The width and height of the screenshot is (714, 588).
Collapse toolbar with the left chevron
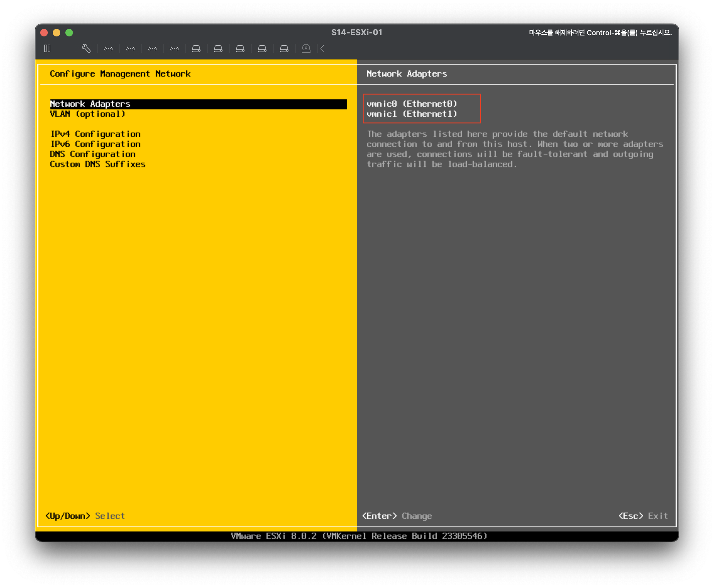pyautogui.click(x=323, y=48)
